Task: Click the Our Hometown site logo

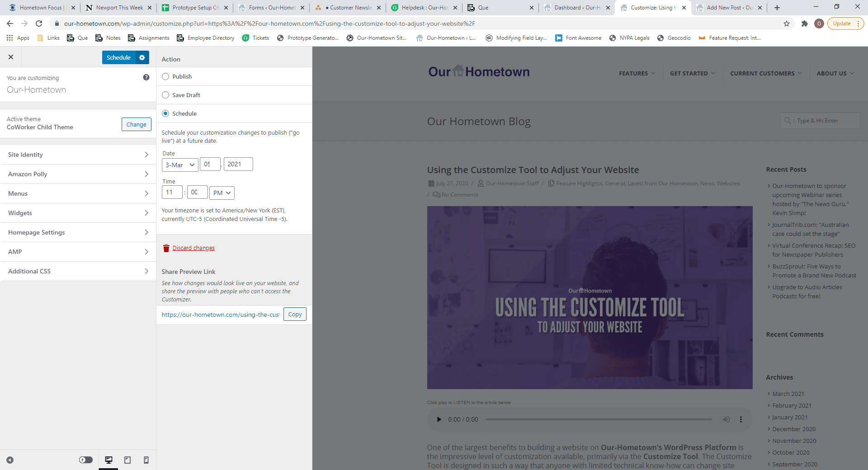Action: (x=479, y=71)
